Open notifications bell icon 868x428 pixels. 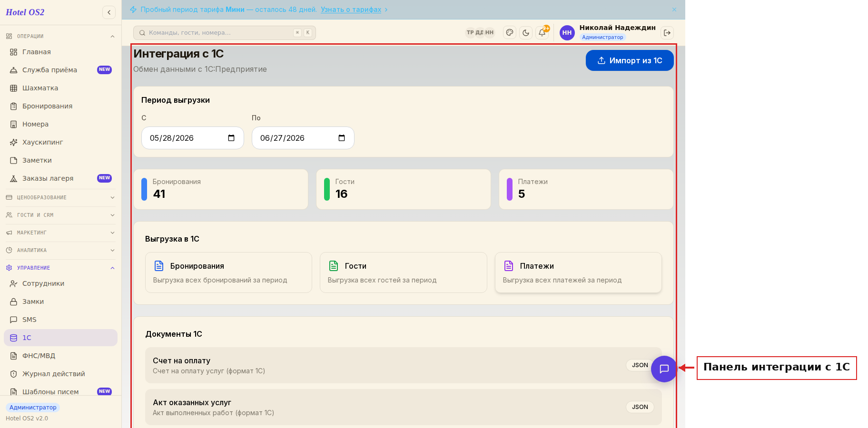tap(542, 33)
